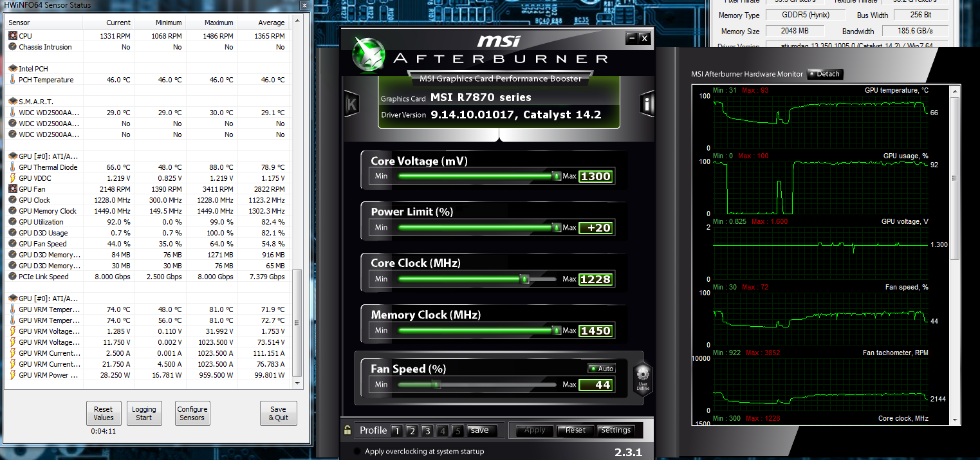Select profile slot 3
Screen dimensions: 980x460
click(427, 430)
